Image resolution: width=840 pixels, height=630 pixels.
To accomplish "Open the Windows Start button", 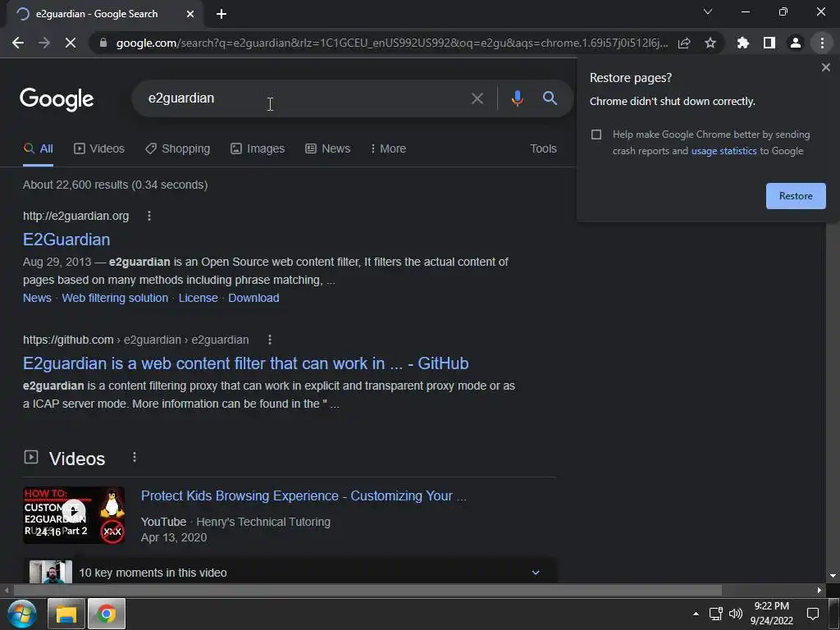I will (x=22, y=614).
